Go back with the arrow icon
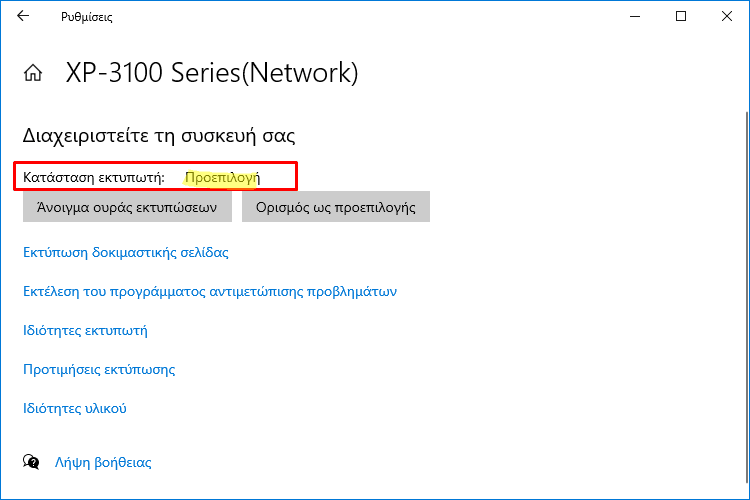750x500 pixels. [x=23, y=16]
